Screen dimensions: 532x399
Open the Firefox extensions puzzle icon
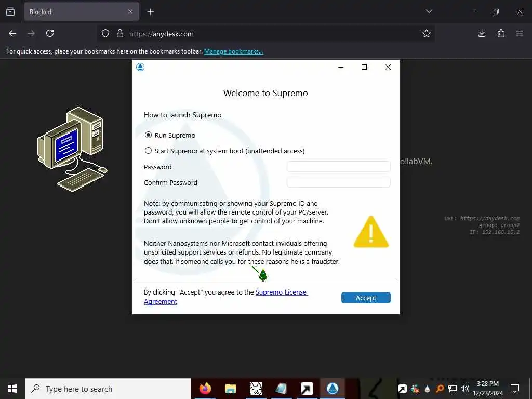tap(501, 33)
